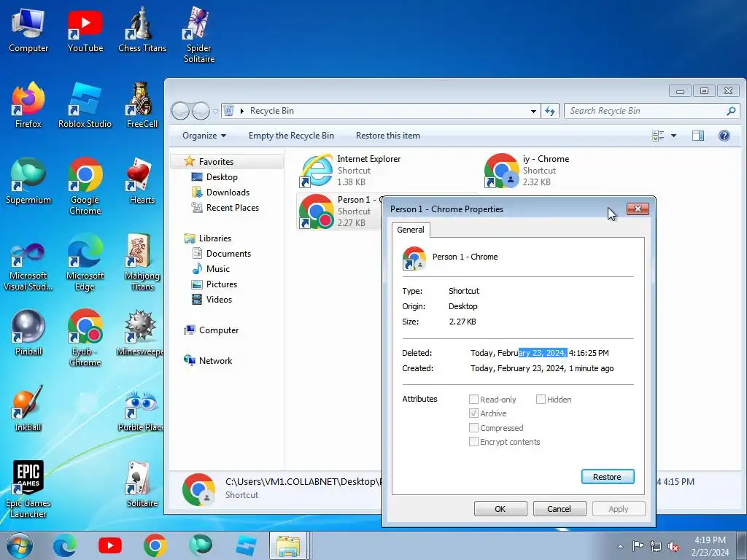This screenshot has width=747, height=560.
Task: Click Restore this item in toolbar
Action: (x=388, y=136)
